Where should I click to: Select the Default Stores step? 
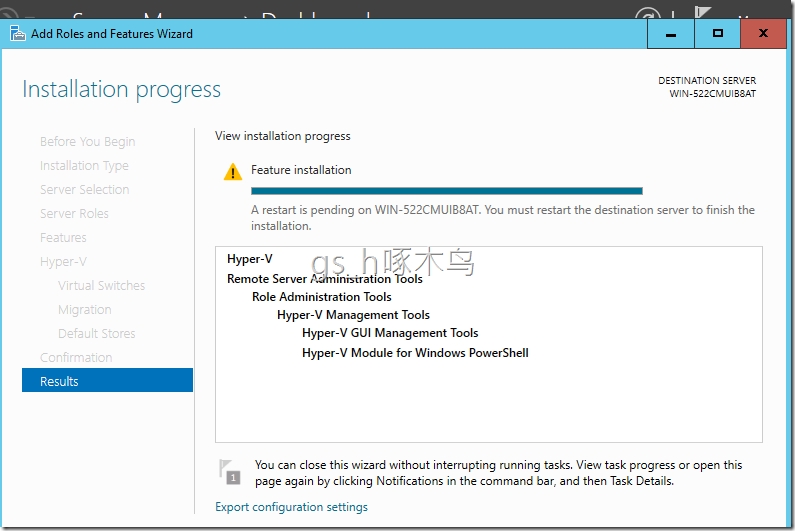[96, 333]
